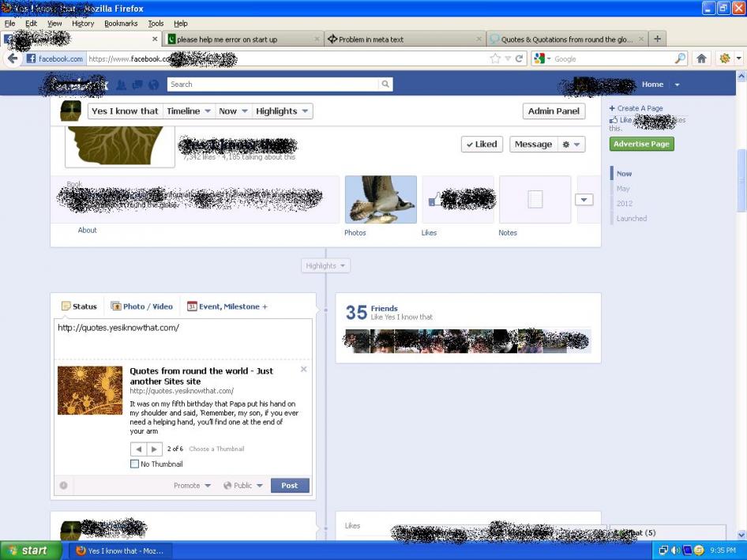Expand the Highlights dropdown in header
This screenshot has height=560, width=747.
(x=282, y=111)
